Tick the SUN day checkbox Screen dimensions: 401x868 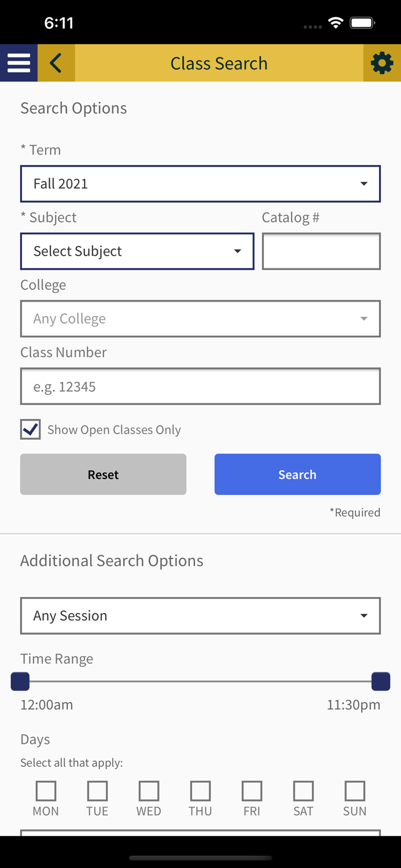click(x=355, y=790)
